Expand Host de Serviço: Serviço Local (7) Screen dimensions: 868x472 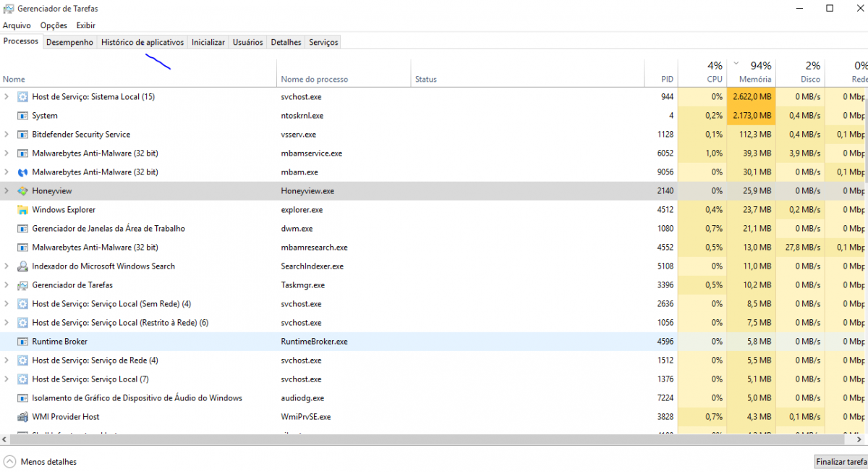pyautogui.click(x=7, y=379)
